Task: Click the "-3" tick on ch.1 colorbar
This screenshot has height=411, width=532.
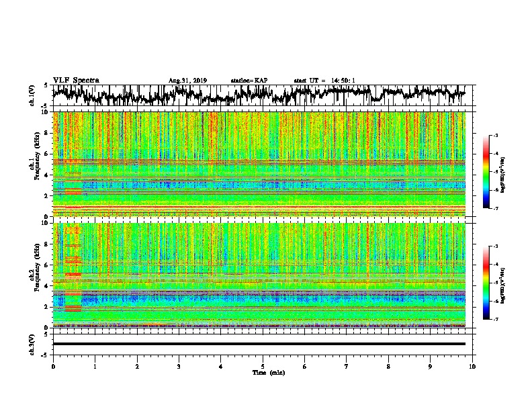Action: point(495,135)
